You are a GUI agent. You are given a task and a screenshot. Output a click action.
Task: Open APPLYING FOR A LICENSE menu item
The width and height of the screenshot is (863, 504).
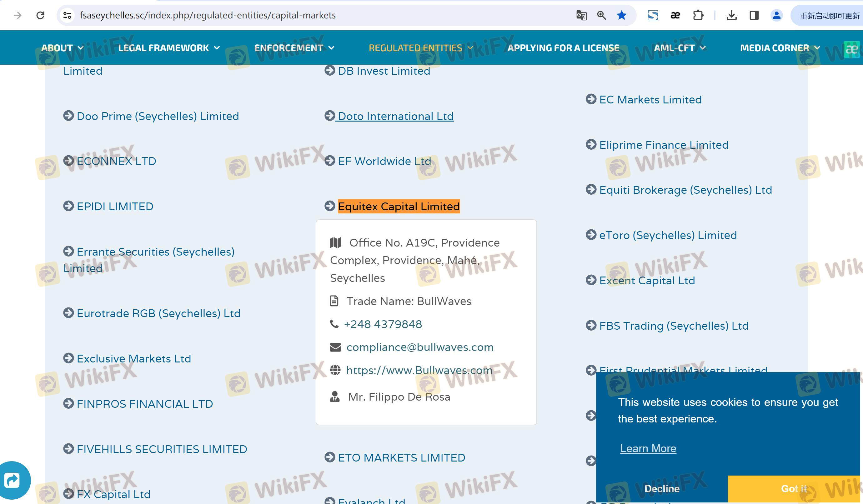pyautogui.click(x=563, y=48)
